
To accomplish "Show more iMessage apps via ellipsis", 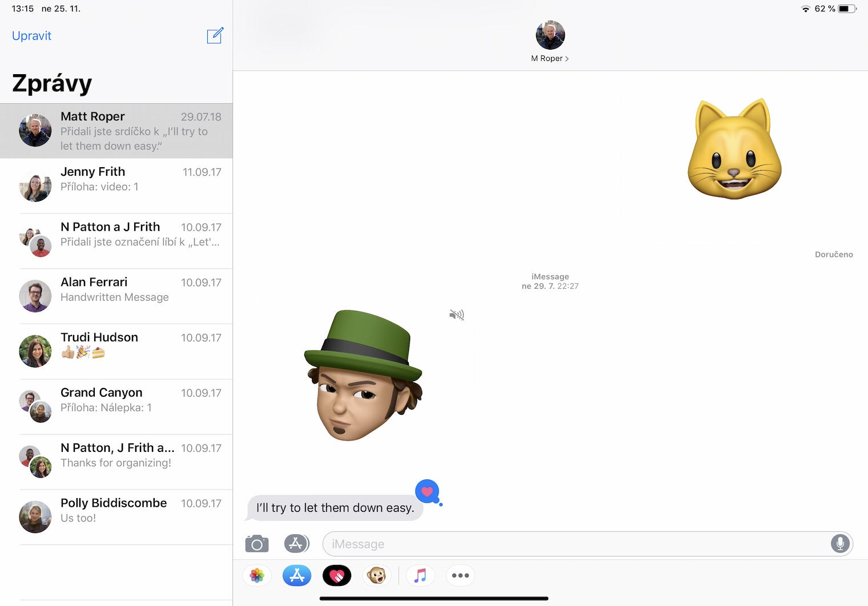I will [x=460, y=575].
